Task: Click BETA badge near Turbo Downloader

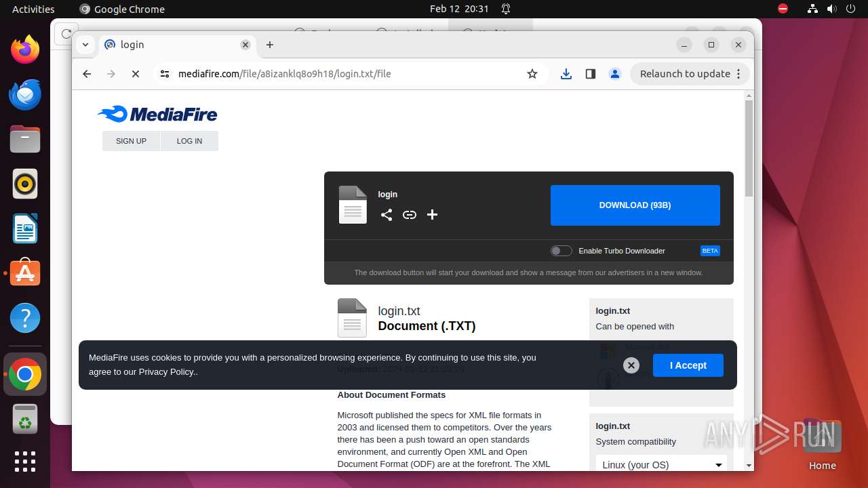Action: 710,251
